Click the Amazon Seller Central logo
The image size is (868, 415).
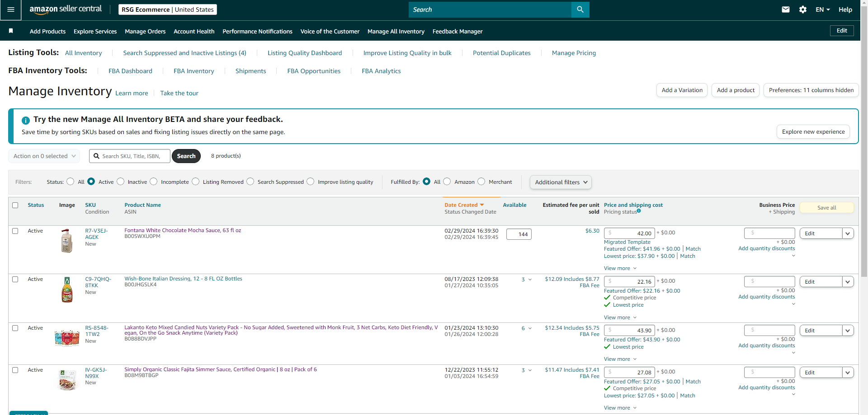click(66, 9)
